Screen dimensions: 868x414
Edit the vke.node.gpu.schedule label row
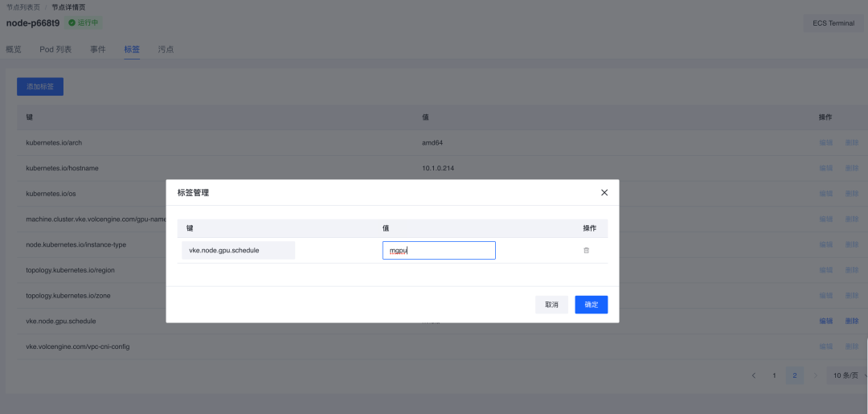[x=825, y=321]
